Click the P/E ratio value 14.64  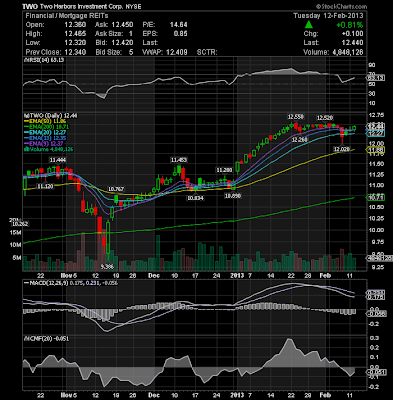pos(179,24)
